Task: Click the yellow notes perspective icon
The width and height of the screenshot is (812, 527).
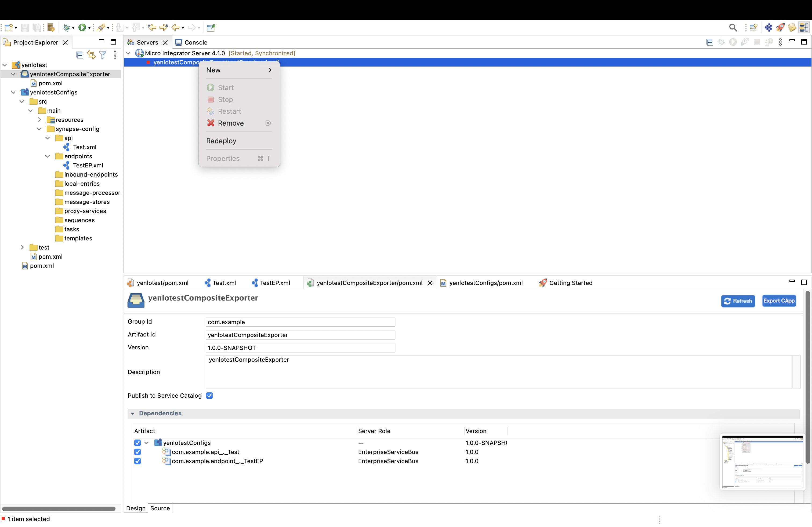Action: 792,27
